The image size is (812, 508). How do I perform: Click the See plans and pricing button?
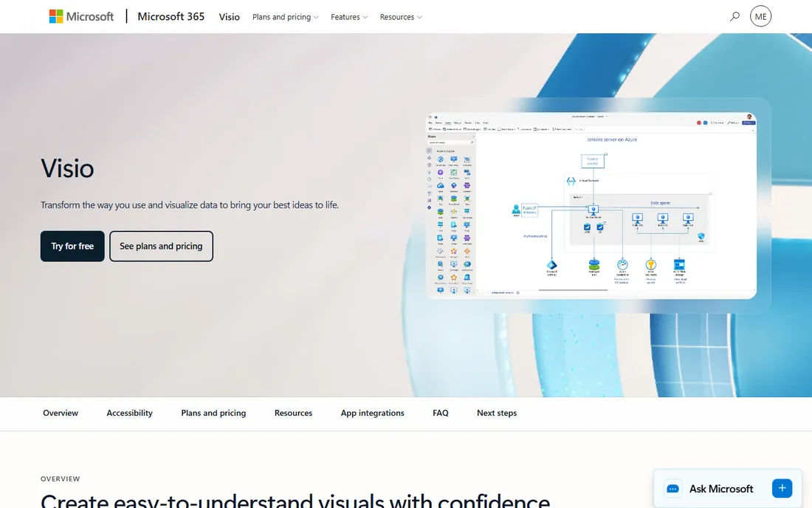(161, 246)
